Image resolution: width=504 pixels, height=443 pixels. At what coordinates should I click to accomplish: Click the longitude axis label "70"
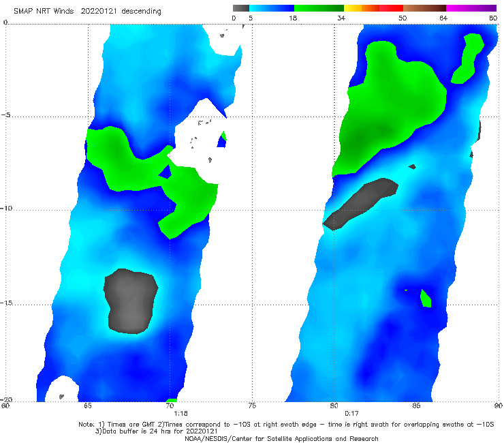click(x=170, y=406)
